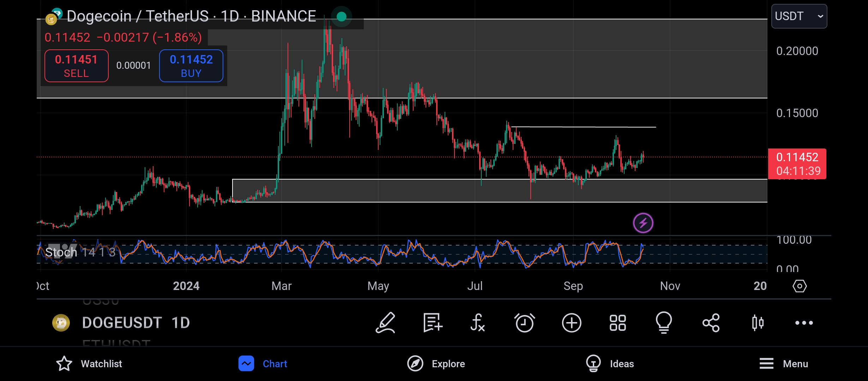Image resolution: width=868 pixels, height=381 pixels.
Task: Add a text note to chart
Action: (433, 323)
